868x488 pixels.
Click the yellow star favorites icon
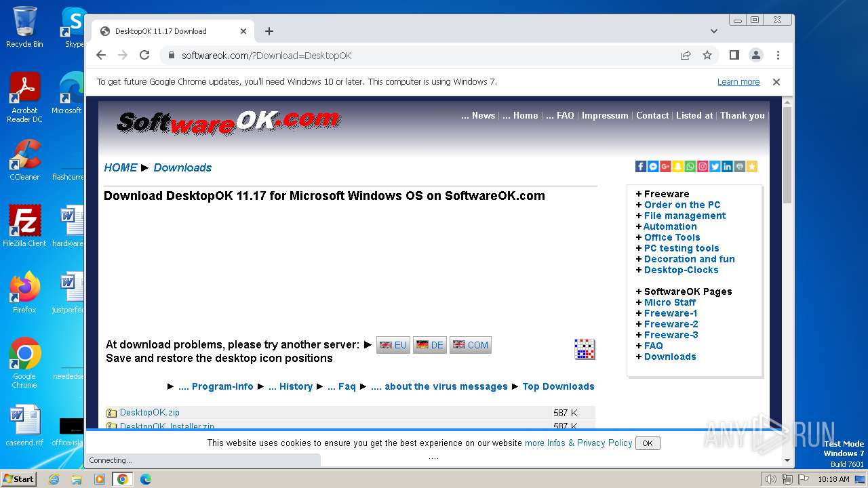[751, 167]
